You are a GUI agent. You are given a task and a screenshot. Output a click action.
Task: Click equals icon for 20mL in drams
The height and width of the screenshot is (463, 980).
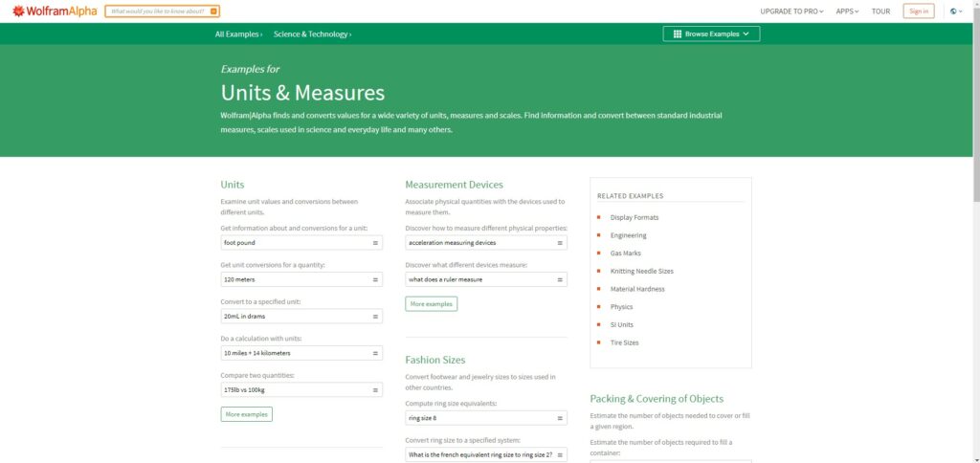pos(375,317)
